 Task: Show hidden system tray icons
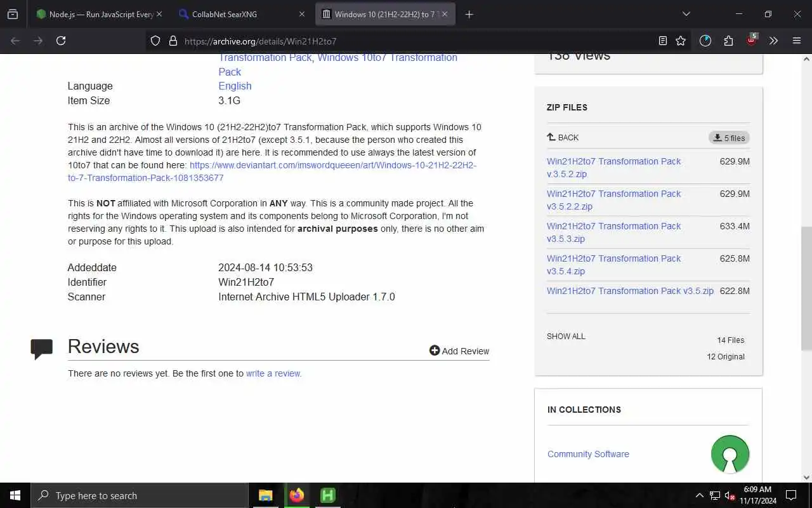click(x=699, y=495)
